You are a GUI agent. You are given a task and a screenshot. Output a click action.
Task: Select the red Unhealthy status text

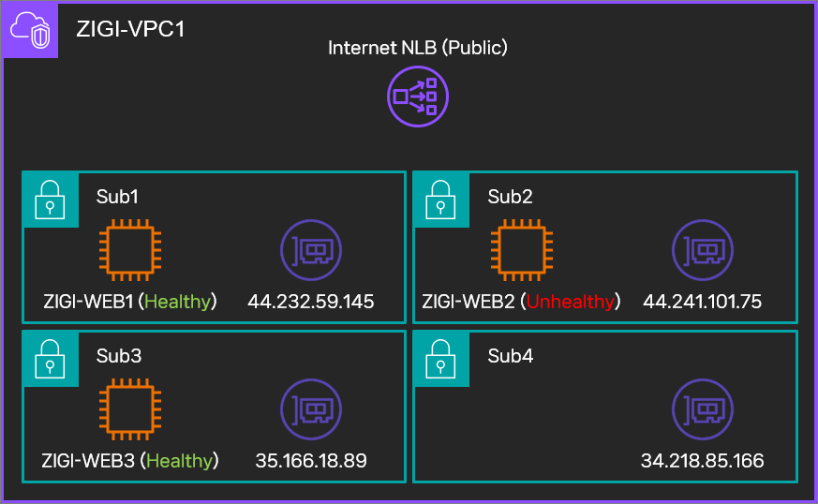pyautogui.click(x=571, y=302)
